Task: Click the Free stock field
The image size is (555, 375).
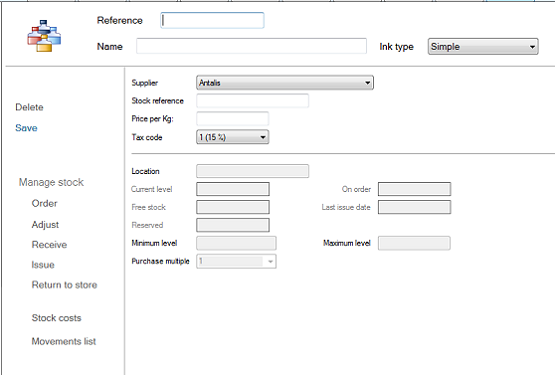Action: [233, 207]
